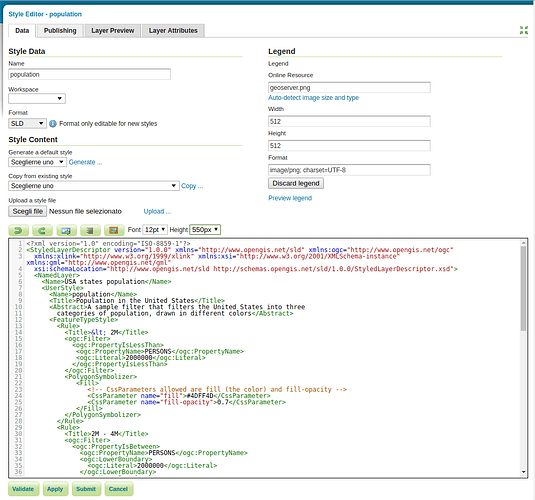Click the Validate button
The width and height of the screenshot is (535, 500).
(23, 489)
